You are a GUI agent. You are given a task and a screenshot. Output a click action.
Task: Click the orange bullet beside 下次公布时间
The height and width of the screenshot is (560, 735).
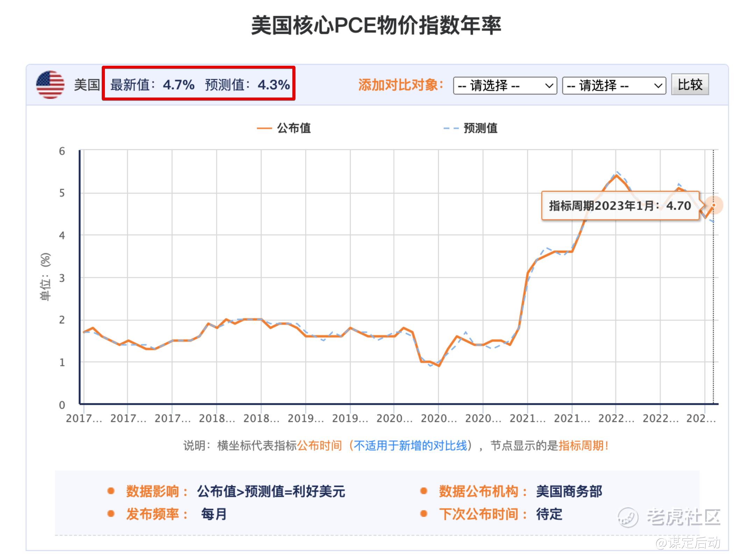pyautogui.click(x=423, y=514)
